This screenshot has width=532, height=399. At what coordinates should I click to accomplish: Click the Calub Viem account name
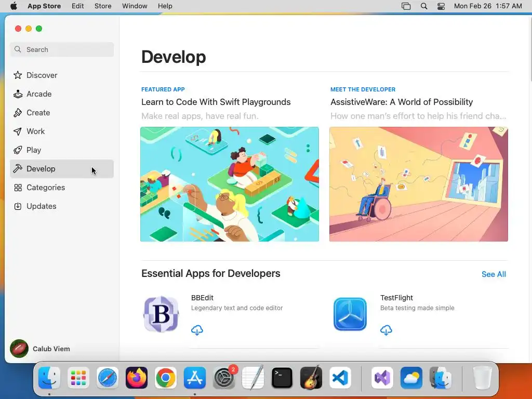point(51,349)
